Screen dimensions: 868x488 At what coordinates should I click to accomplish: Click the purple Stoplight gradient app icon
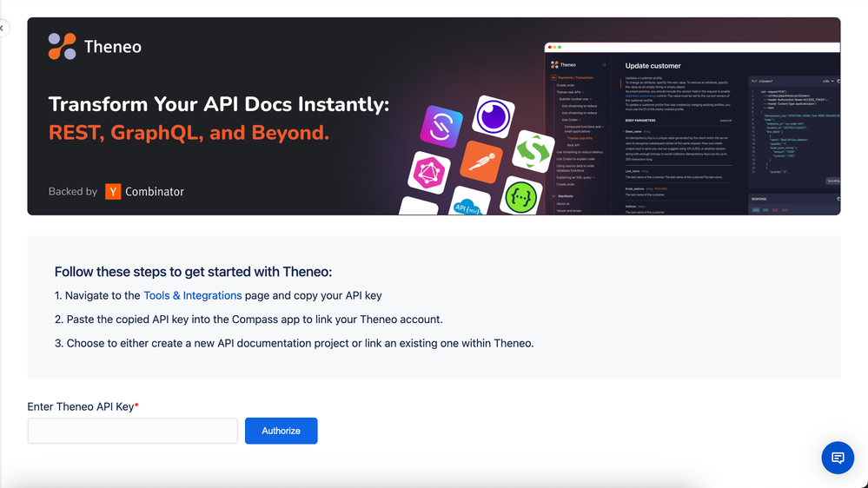coord(441,127)
